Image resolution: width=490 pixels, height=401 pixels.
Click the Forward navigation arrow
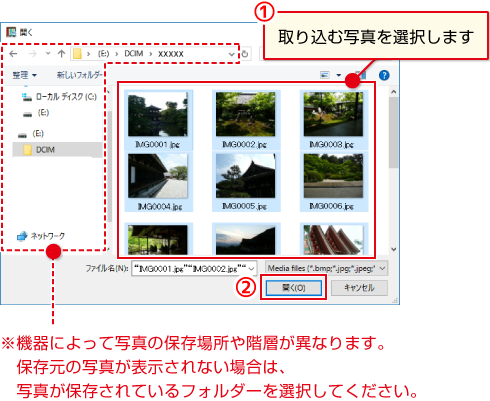(32, 54)
